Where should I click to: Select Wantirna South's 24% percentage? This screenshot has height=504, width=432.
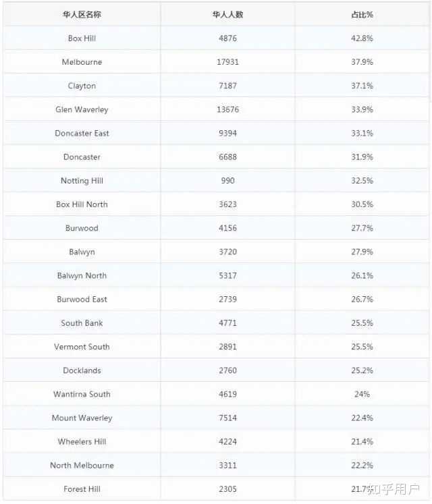(362, 395)
